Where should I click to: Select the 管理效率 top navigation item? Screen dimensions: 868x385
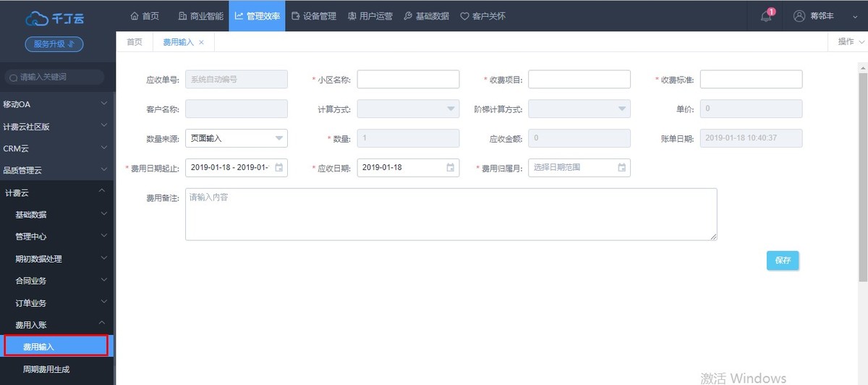coord(258,16)
